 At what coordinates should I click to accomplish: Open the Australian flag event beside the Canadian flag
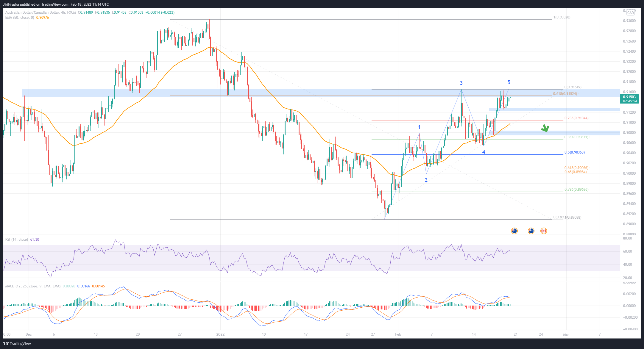point(531,231)
